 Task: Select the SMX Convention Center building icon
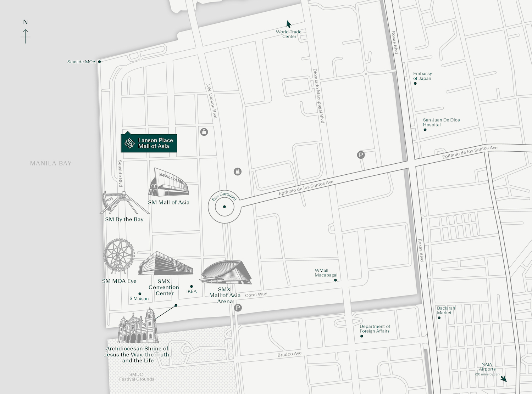click(x=165, y=264)
